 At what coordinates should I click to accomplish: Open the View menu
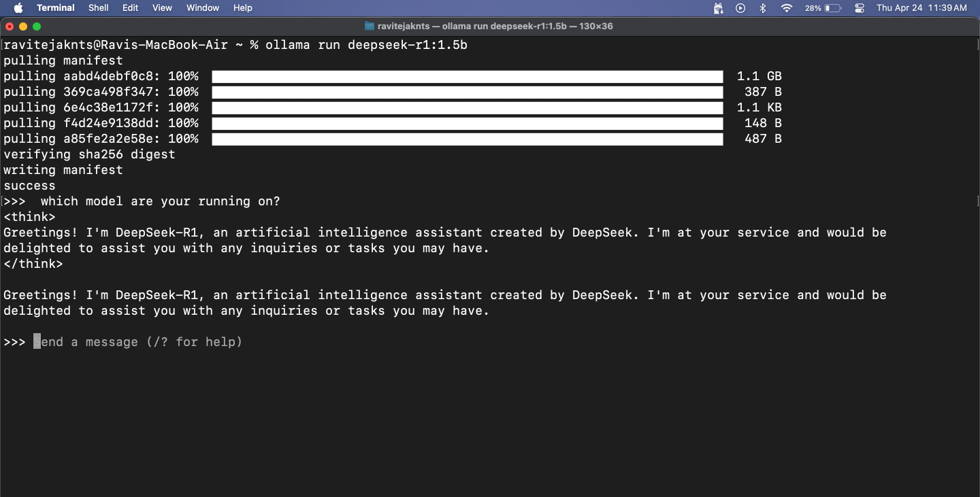pyautogui.click(x=162, y=8)
